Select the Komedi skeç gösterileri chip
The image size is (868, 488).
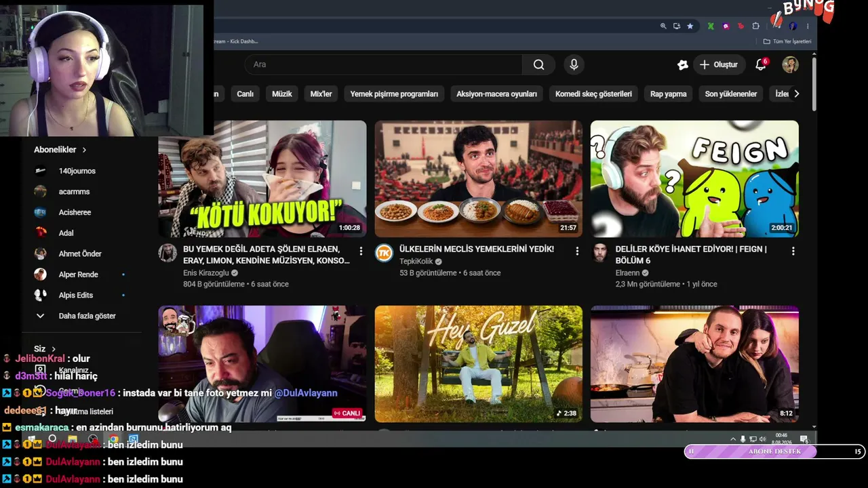tap(593, 94)
